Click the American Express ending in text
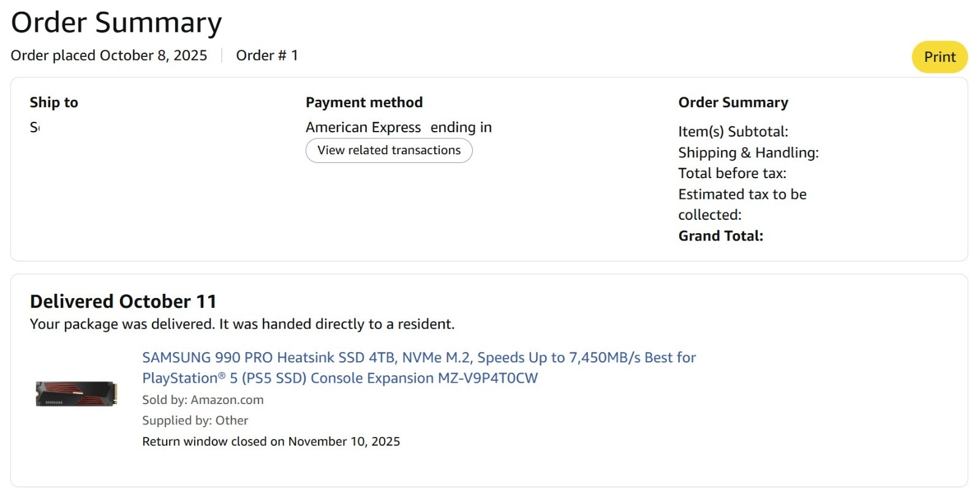 [x=398, y=127]
